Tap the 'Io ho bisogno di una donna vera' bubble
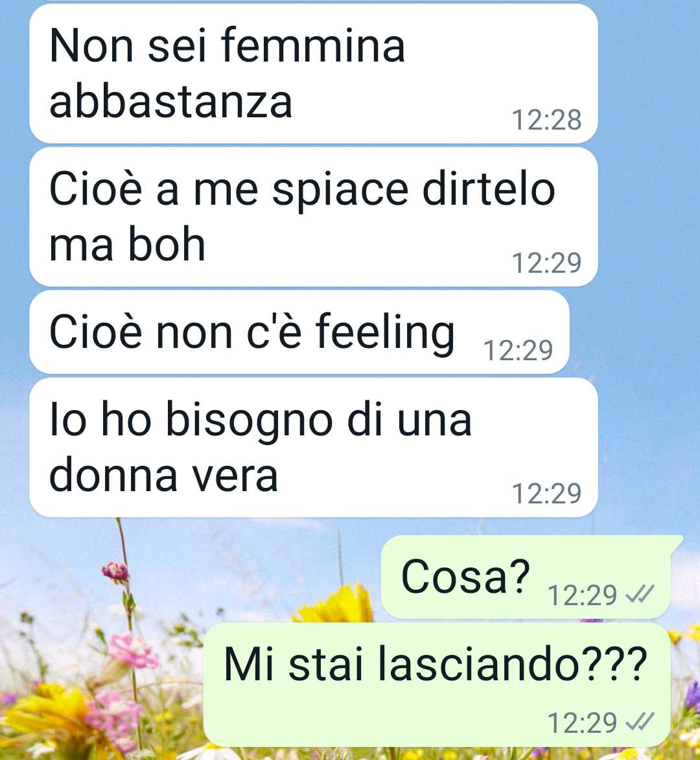700x760 pixels. 313,448
